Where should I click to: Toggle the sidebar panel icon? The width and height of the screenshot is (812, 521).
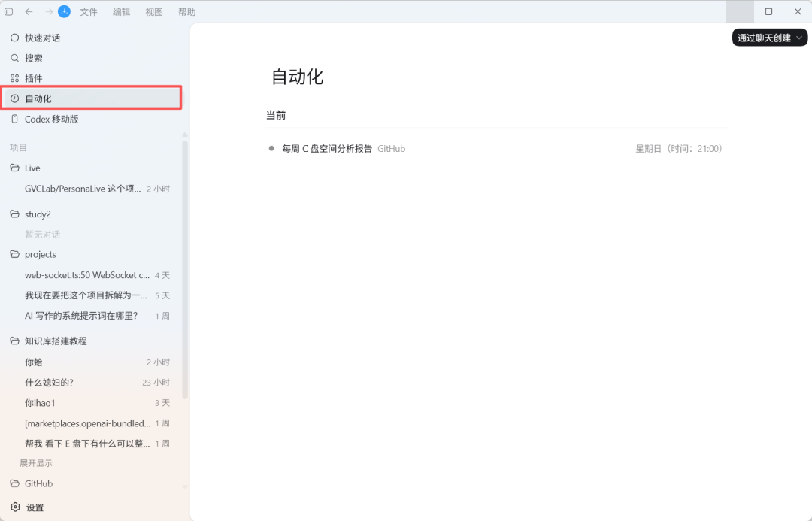click(x=9, y=11)
